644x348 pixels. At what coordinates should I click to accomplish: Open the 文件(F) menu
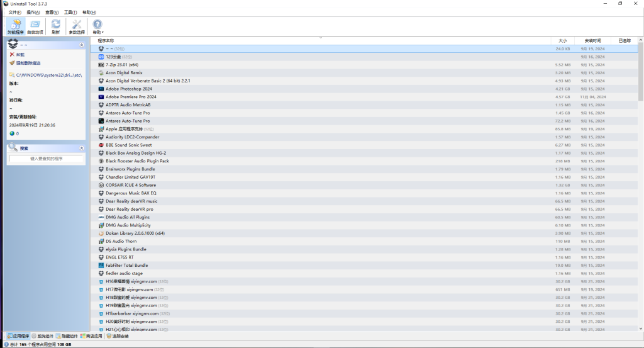(x=15, y=13)
